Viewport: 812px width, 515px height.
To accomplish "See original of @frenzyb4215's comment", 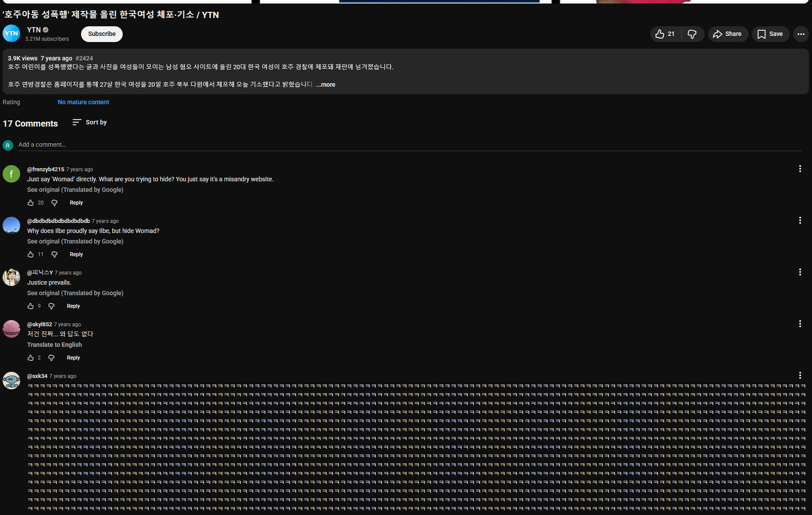I will click(x=75, y=190).
